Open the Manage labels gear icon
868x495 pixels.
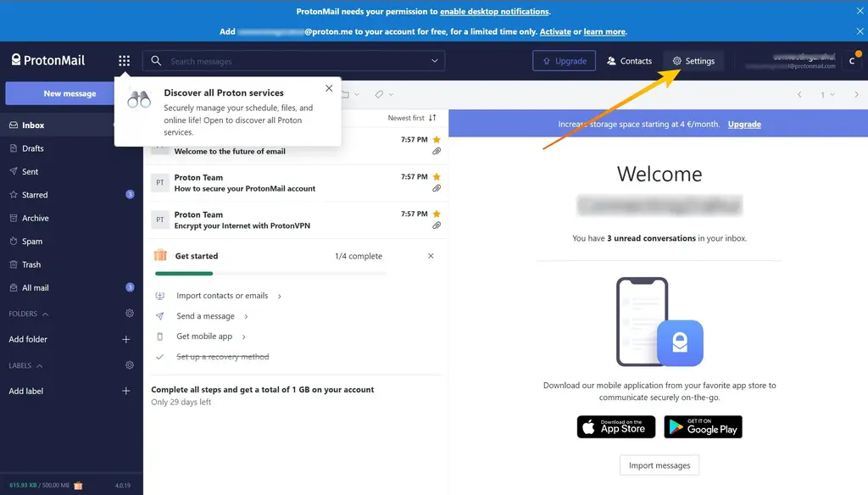coord(130,365)
